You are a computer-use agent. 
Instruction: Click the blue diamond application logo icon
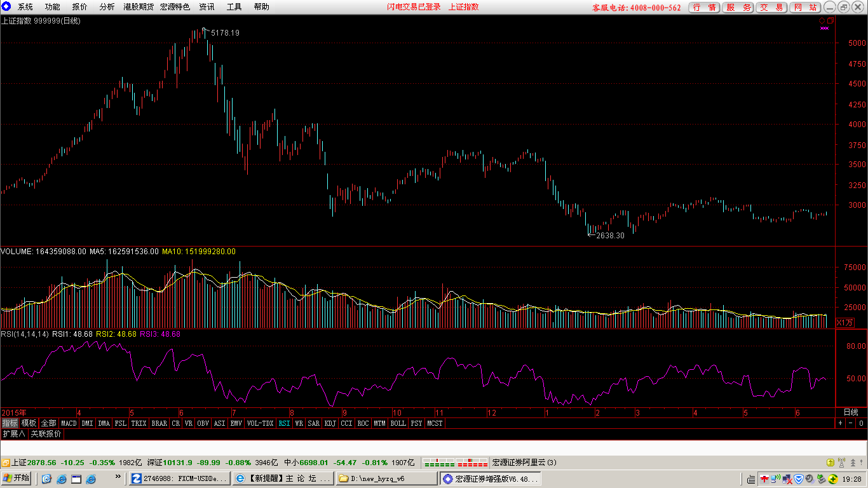[6, 6]
